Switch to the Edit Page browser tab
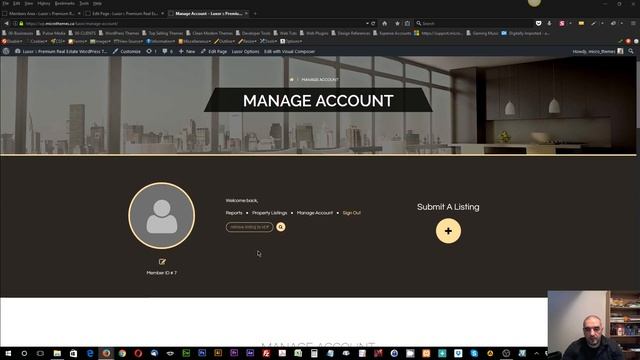 coord(124,13)
